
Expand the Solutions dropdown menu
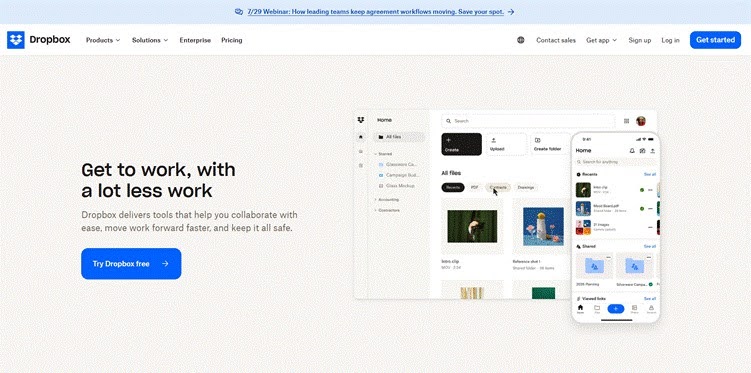click(x=150, y=40)
